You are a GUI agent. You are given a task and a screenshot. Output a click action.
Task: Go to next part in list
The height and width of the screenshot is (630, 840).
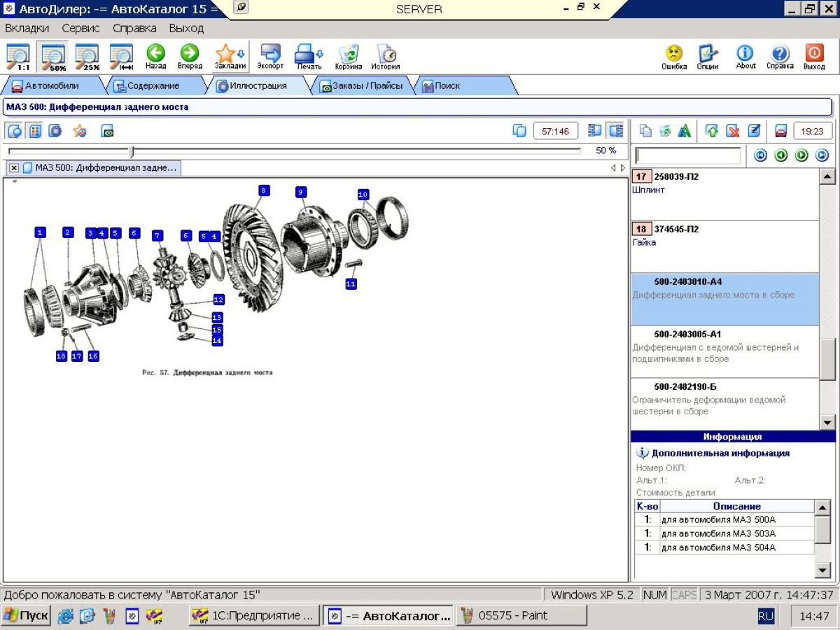802,155
